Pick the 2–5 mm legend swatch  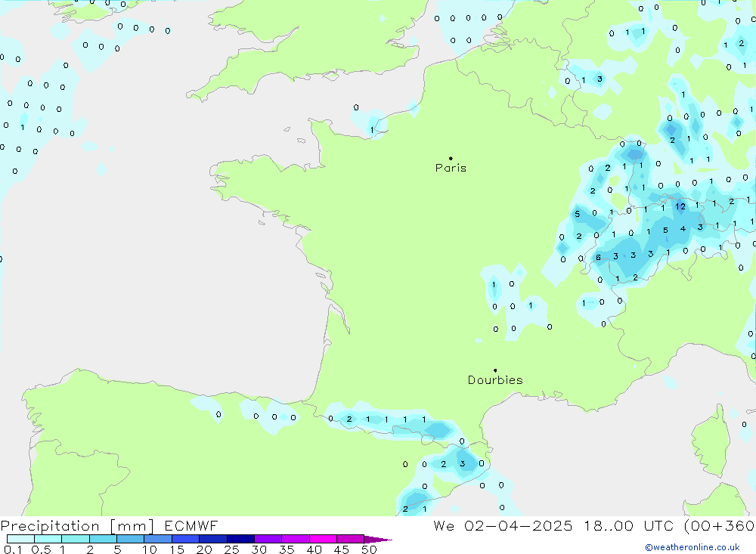[x=103, y=539]
